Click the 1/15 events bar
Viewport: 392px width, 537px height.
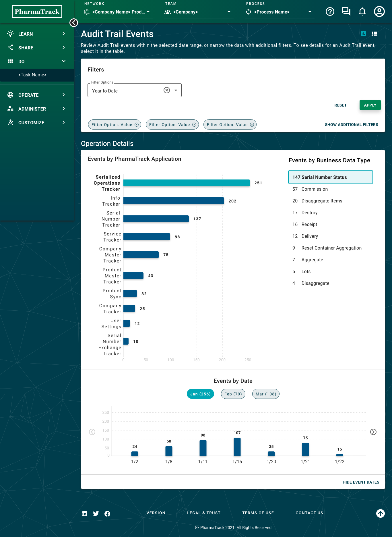point(237,447)
